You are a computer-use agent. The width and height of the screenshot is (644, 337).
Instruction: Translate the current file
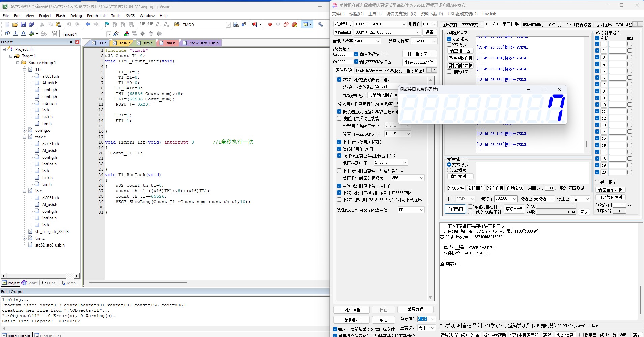[7, 34]
